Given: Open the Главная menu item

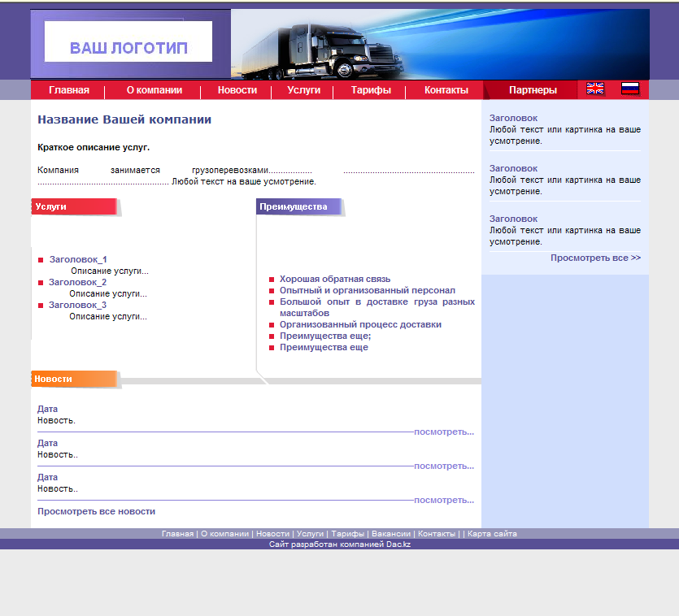Looking at the screenshot, I should pyautogui.click(x=69, y=90).
